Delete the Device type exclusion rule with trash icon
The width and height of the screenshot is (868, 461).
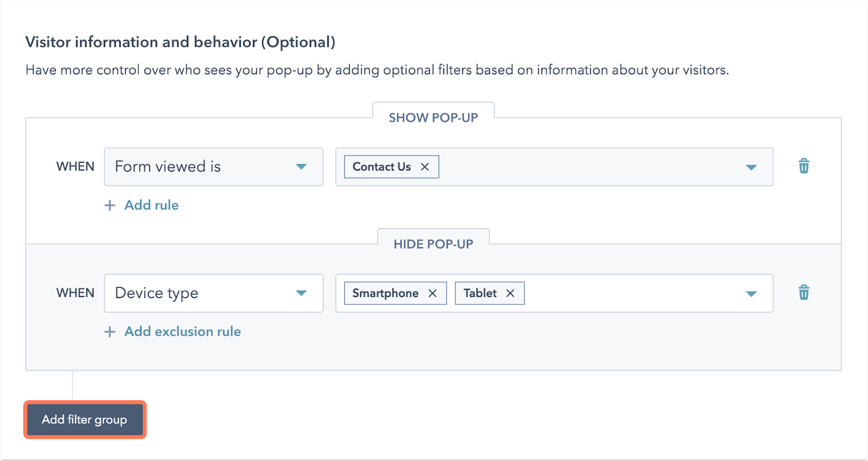pyautogui.click(x=803, y=293)
